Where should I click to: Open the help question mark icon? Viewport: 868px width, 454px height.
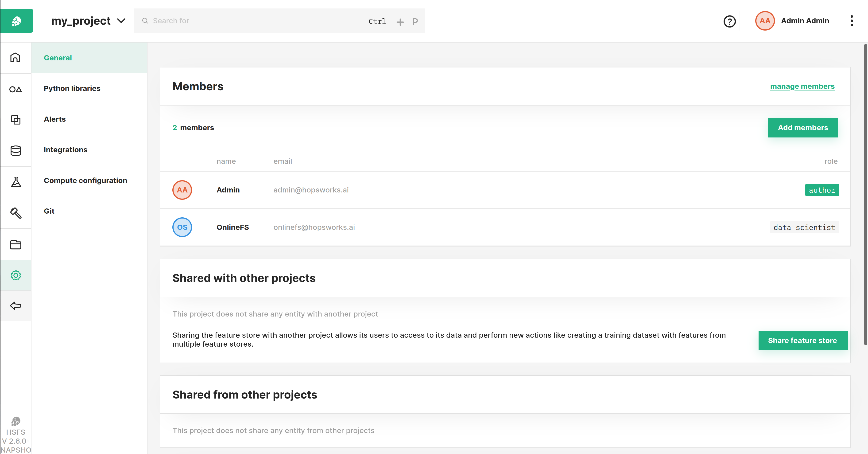[729, 21]
